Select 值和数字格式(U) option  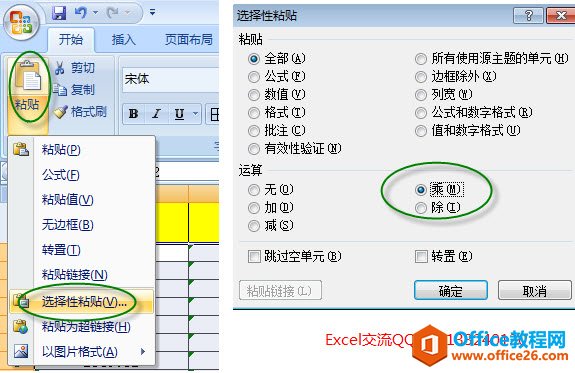pos(421,131)
